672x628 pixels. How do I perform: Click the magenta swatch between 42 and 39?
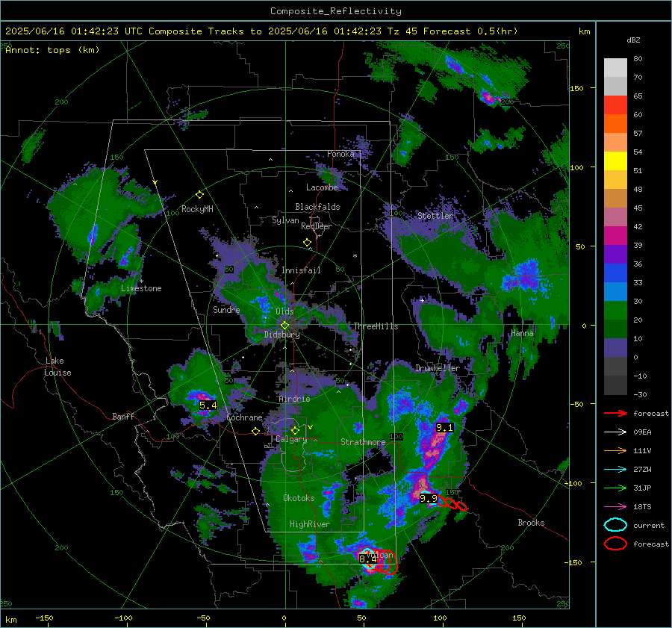coord(615,235)
